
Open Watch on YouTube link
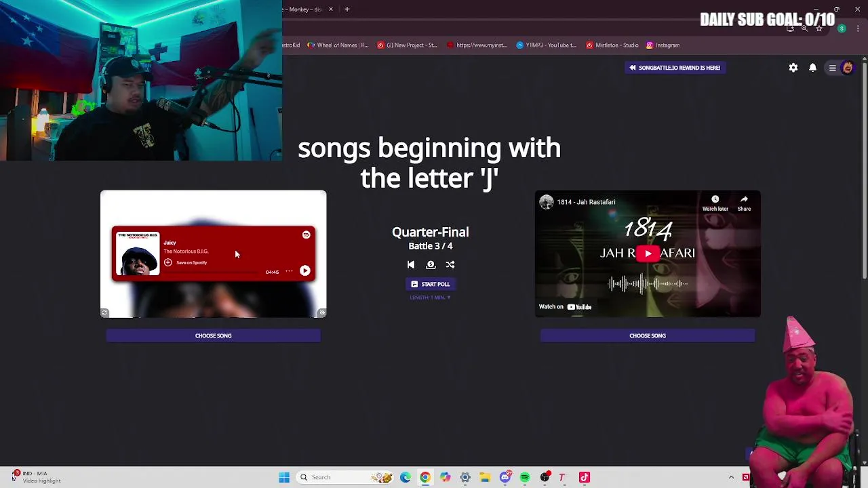click(x=566, y=307)
